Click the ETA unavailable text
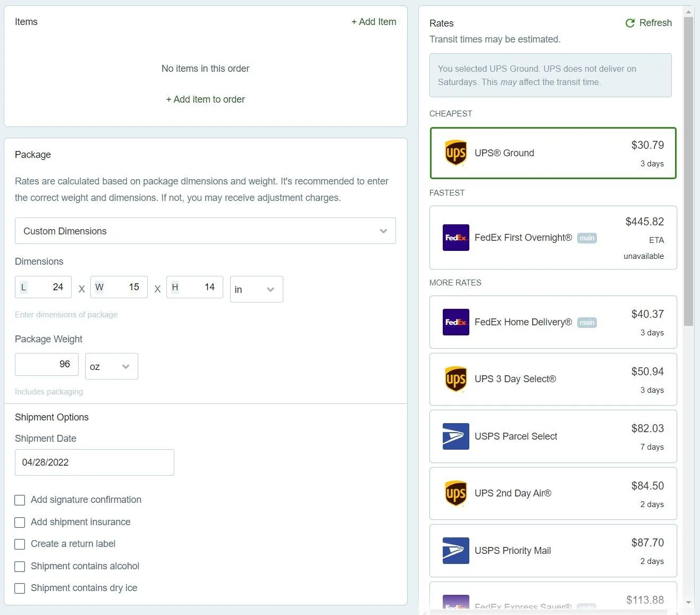700x615 pixels. click(644, 248)
